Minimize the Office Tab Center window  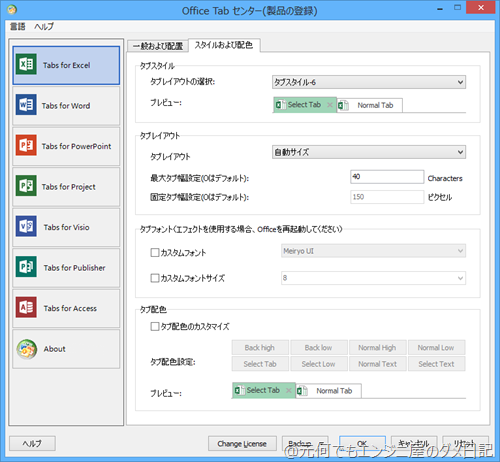[x=440, y=9]
